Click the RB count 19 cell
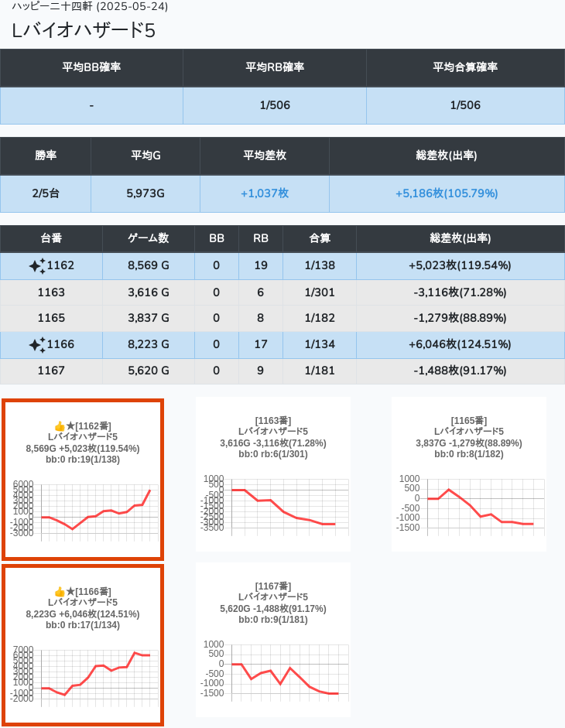 click(261, 265)
